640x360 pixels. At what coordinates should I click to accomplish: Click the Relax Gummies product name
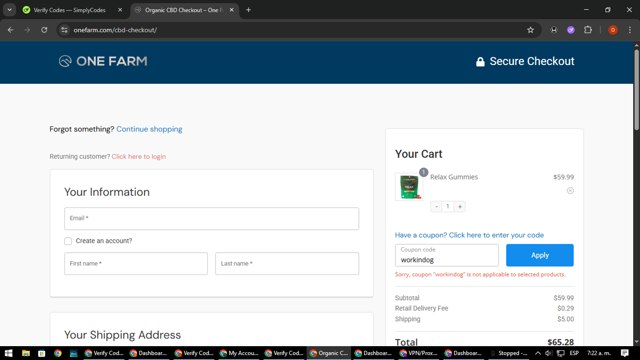(454, 177)
